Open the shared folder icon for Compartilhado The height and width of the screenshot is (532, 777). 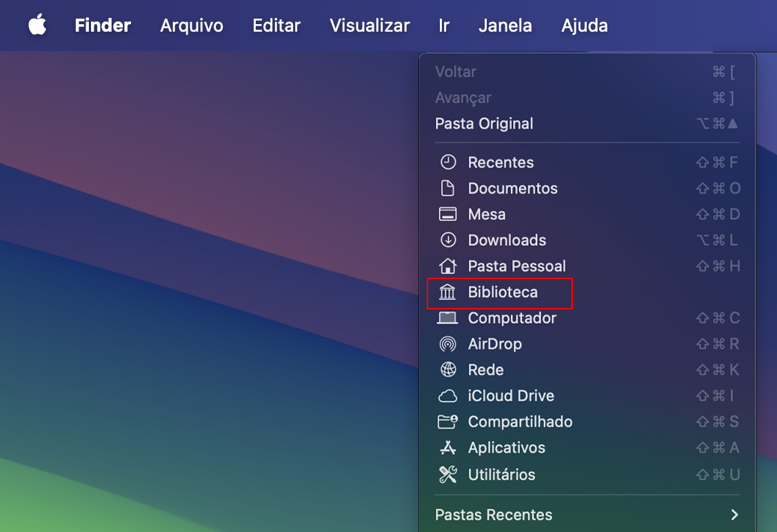[449, 421]
